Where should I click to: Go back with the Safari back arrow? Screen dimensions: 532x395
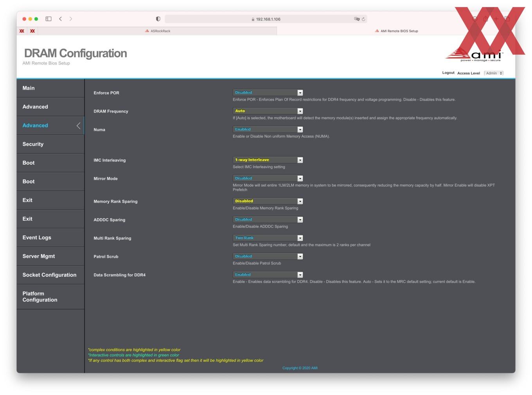[61, 19]
